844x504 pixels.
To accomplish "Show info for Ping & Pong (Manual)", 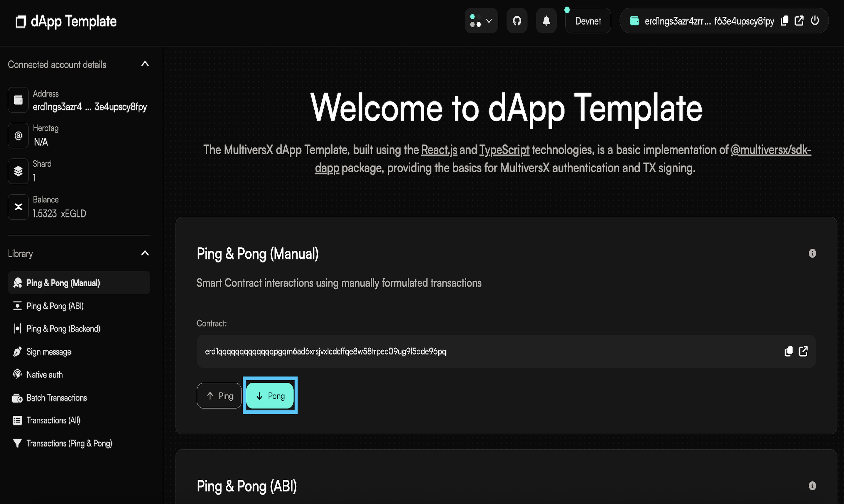I will click(x=812, y=253).
